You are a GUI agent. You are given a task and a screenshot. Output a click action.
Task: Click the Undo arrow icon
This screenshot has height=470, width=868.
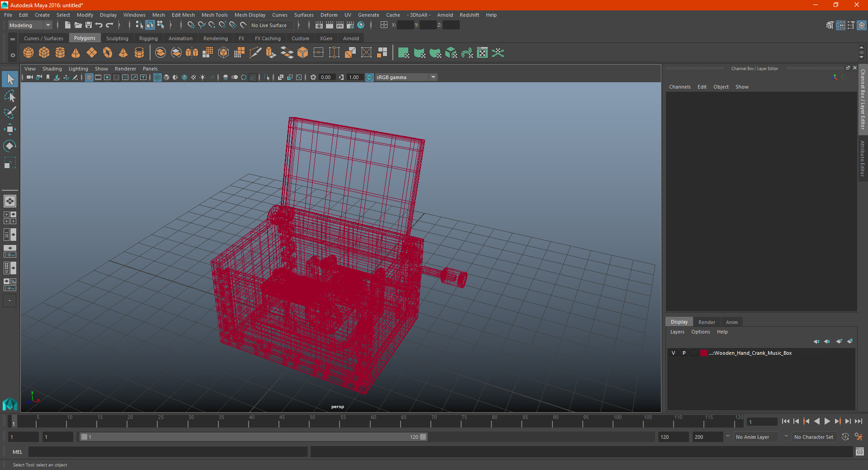pos(99,25)
